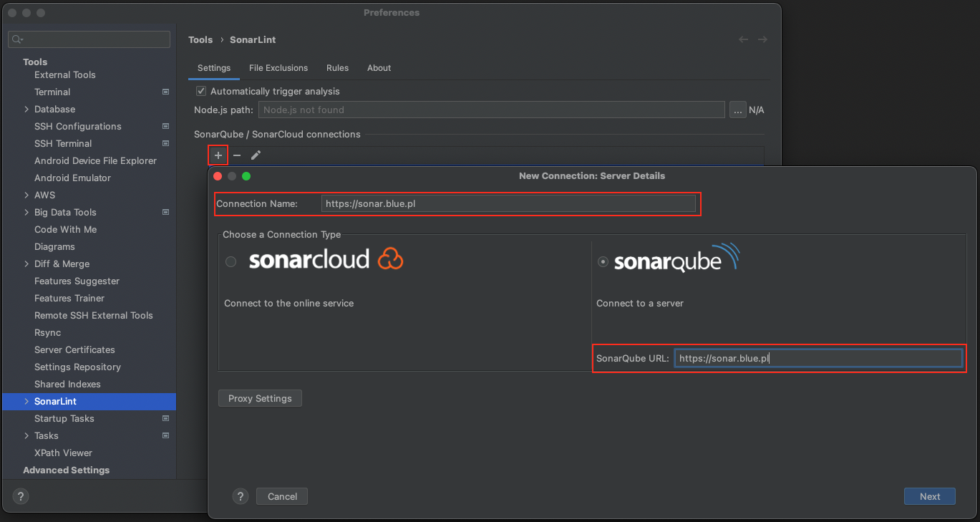The width and height of the screenshot is (980, 522).
Task: Click the SonarQube URL input field
Action: 818,358
